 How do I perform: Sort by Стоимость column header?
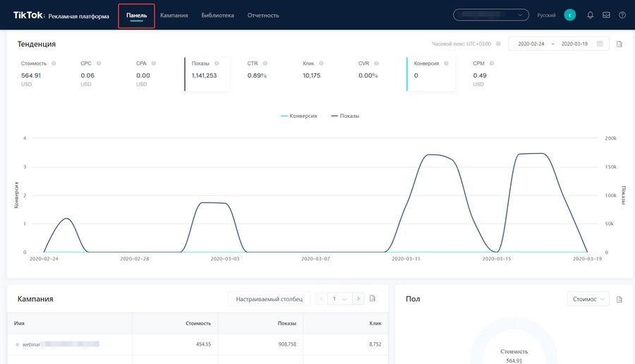[198, 323]
